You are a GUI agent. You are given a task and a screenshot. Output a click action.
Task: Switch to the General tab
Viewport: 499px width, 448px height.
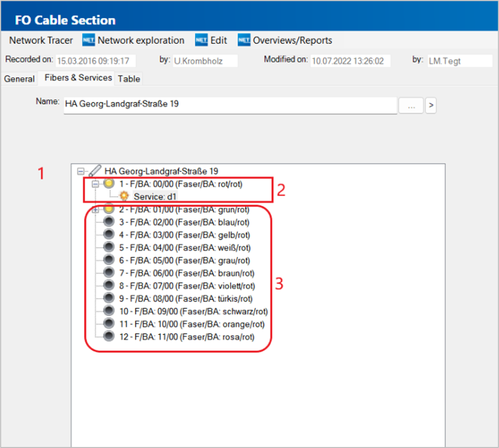(x=19, y=79)
